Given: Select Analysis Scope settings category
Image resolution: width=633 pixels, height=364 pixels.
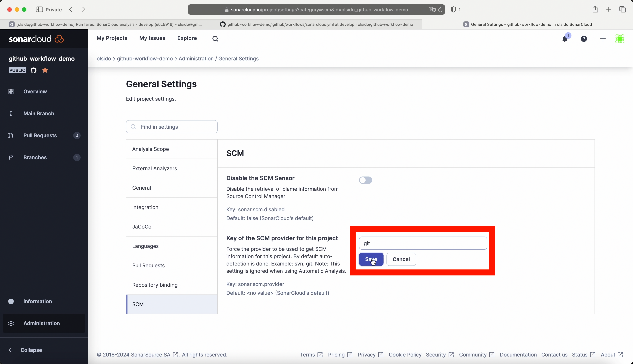Looking at the screenshot, I should click(x=151, y=149).
